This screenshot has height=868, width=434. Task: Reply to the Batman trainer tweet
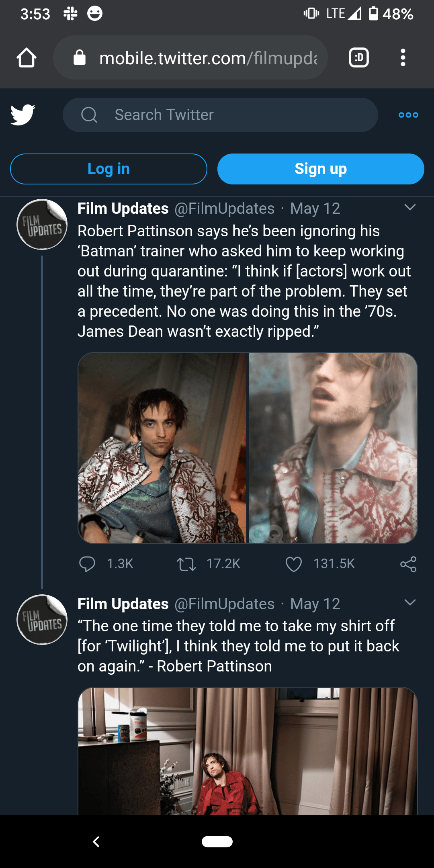(x=87, y=564)
